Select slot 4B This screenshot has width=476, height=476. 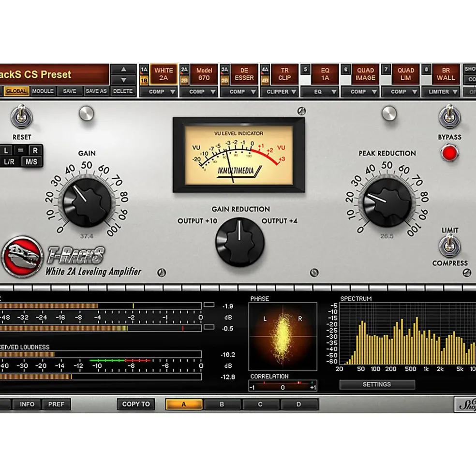(x=265, y=80)
